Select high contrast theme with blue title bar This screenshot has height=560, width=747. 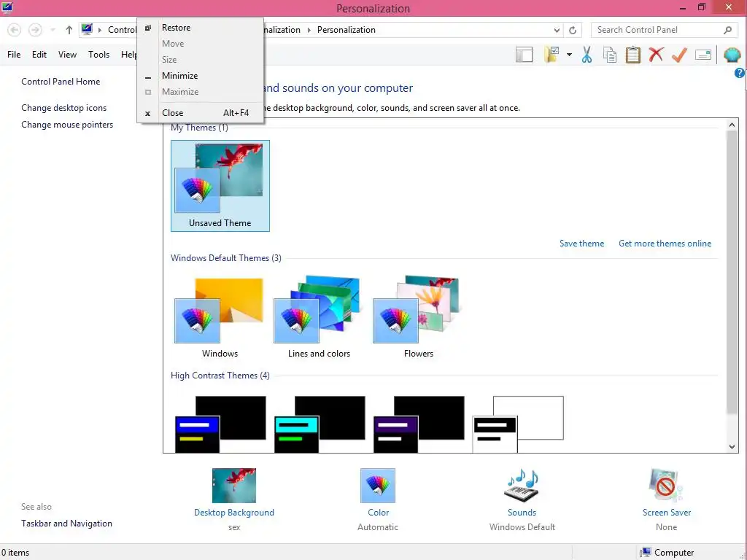click(220, 424)
